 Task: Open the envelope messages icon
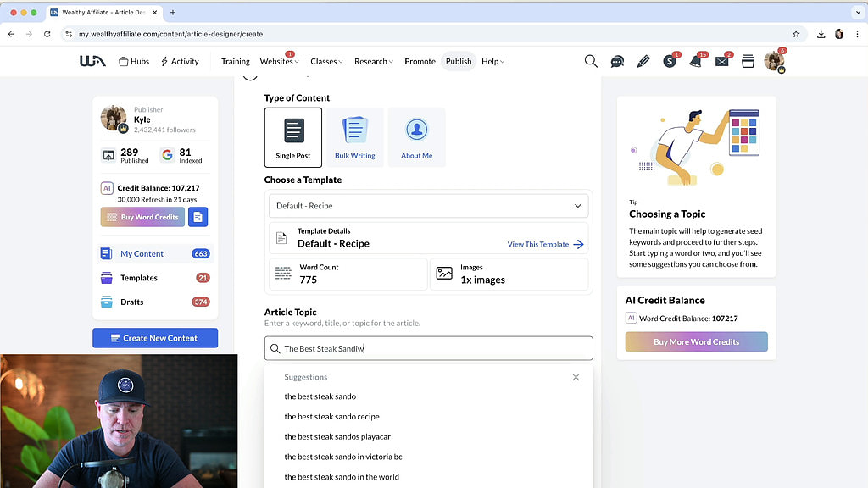pyautogui.click(x=721, y=61)
